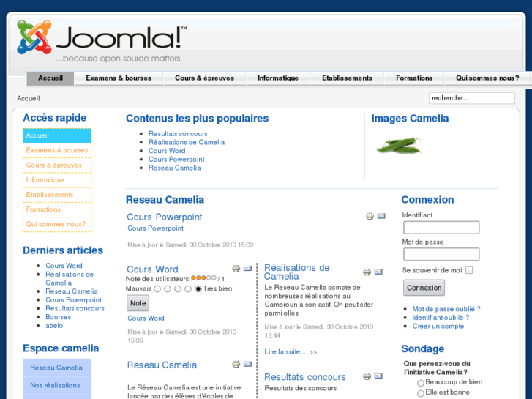Print the Cours Powerpoint article
Image resolution: width=532 pixels, height=399 pixels.
pyautogui.click(x=370, y=216)
